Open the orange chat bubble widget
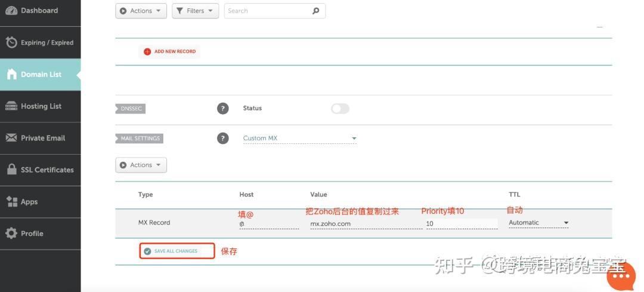The height and width of the screenshot is (292, 644). (x=621, y=276)
